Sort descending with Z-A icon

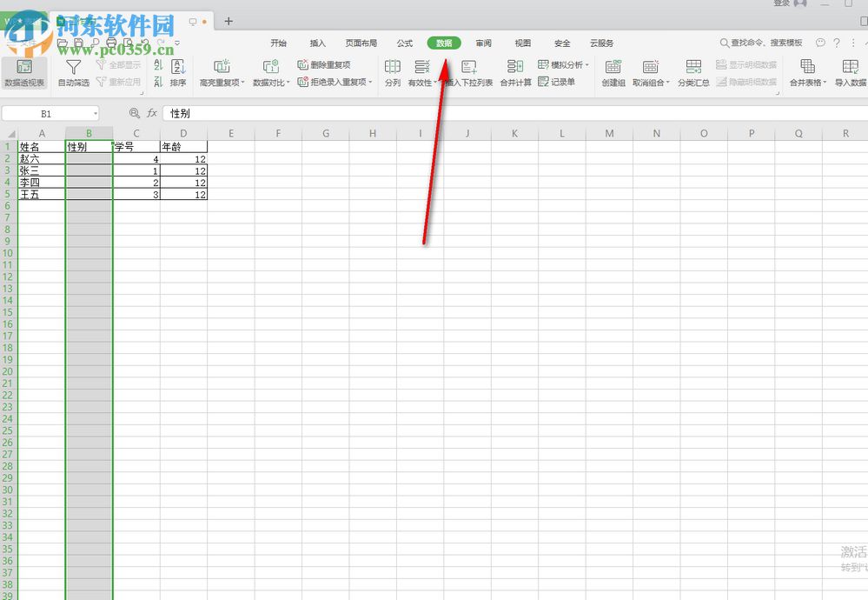coord(158,82)
